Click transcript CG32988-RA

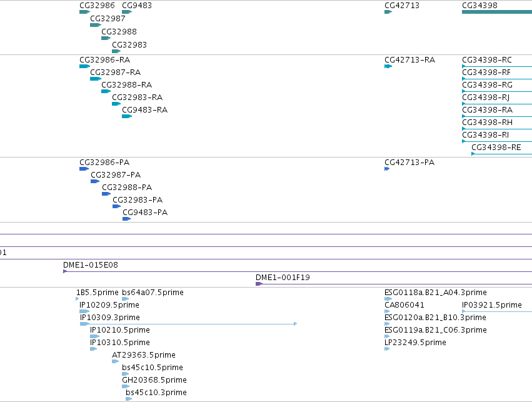[x=106, y=91]
